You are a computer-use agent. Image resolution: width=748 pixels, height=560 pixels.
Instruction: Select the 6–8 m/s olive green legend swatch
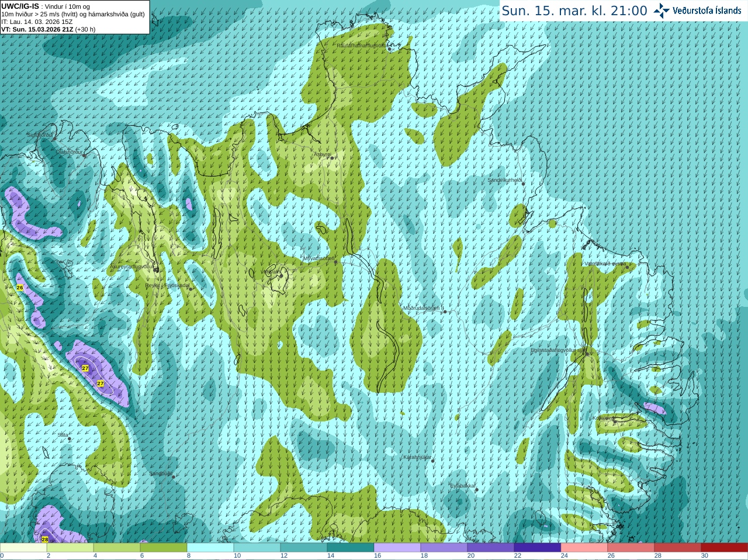(x=164, y=548)
